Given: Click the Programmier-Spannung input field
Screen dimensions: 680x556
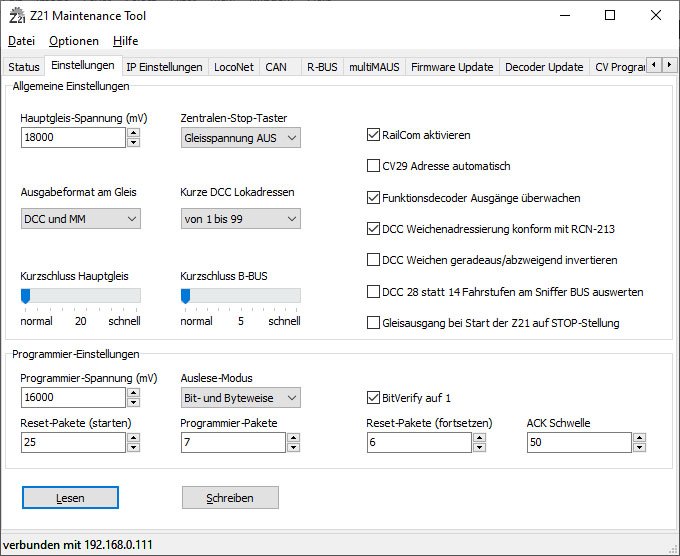Looking at the screenshot, I should (73, 397).
